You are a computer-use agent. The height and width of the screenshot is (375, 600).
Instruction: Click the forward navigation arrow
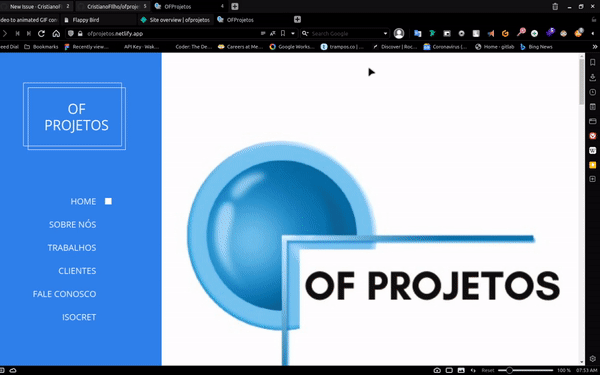click(5, 34)
